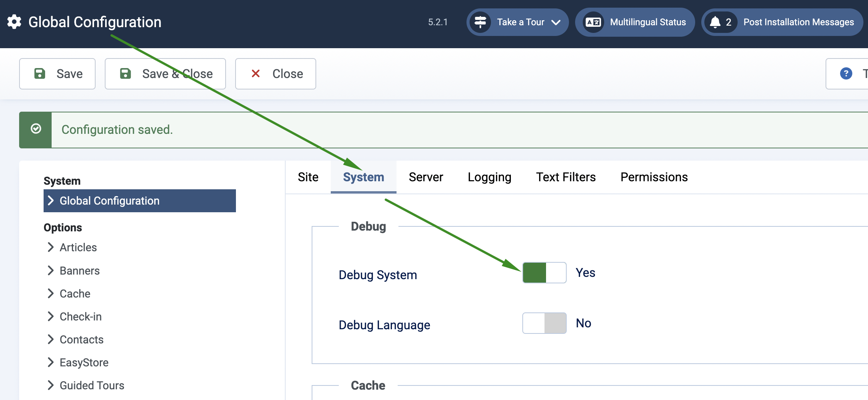
Task: Click the Multilingual Status language icon
Action: [593, 22]
